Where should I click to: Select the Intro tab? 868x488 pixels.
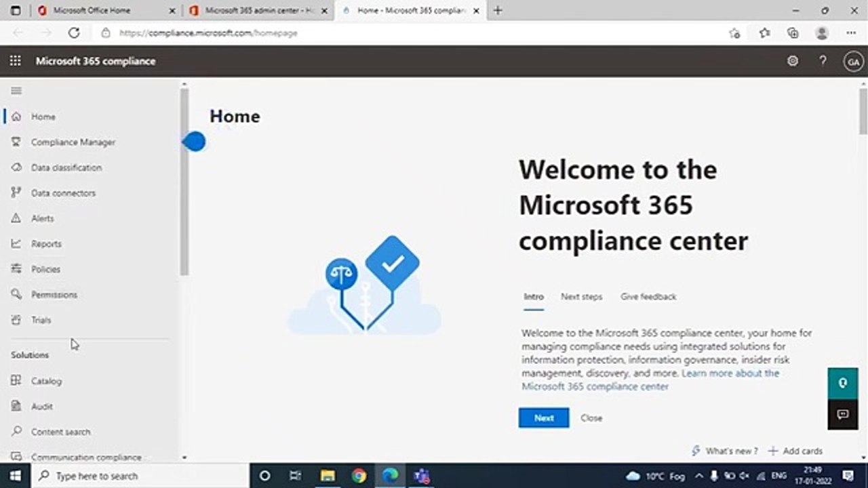pos(534,297)
